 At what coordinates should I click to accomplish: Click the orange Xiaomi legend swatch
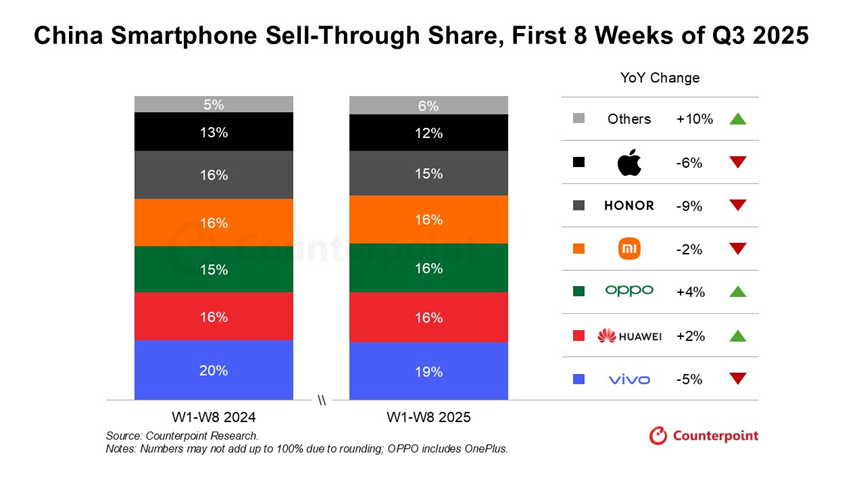click(579, 249)
